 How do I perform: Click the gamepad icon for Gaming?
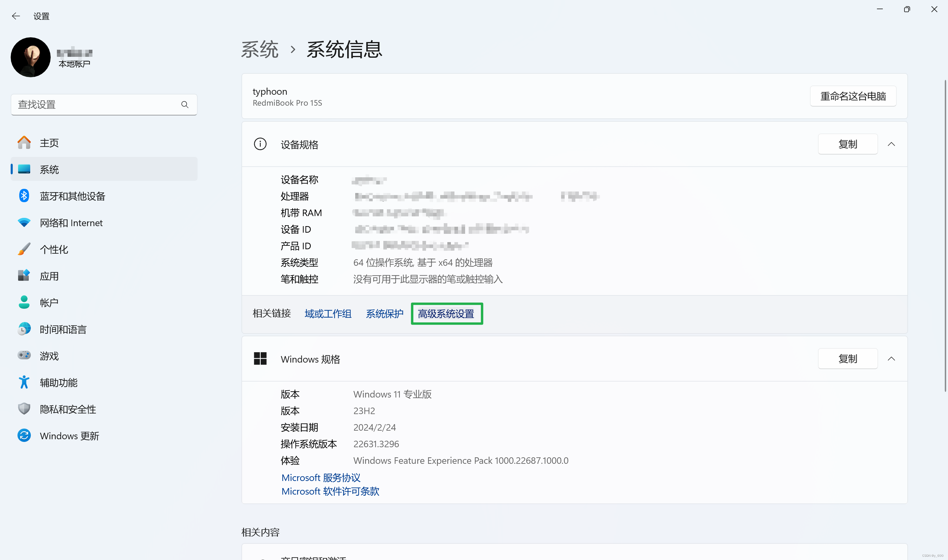24,355
